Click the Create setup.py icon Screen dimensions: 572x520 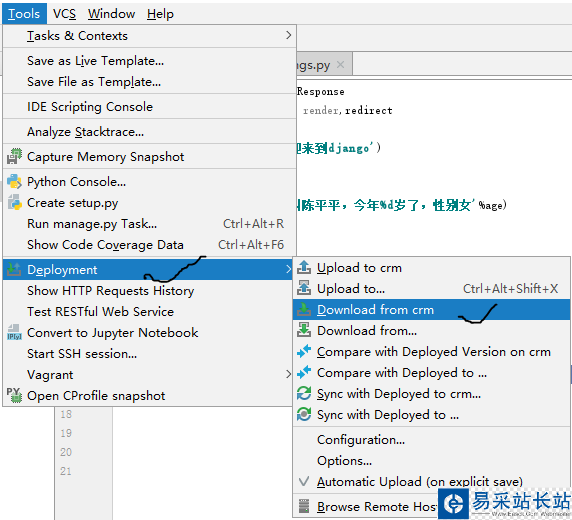(14, 203)
